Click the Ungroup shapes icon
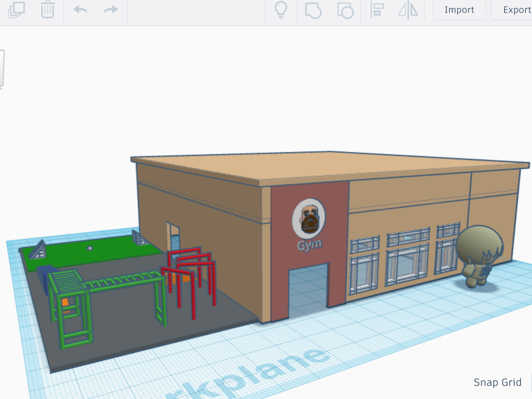 (345, 10)
